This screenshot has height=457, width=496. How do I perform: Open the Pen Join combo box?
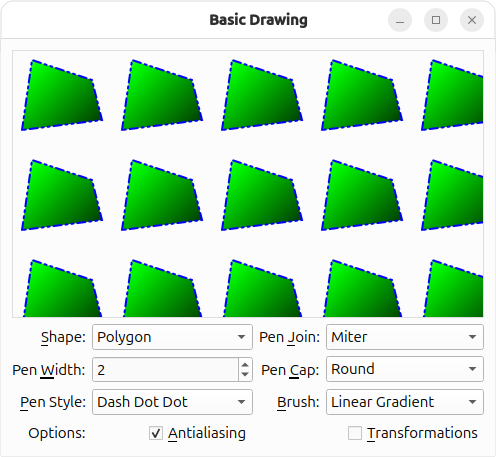click(405, 337)
